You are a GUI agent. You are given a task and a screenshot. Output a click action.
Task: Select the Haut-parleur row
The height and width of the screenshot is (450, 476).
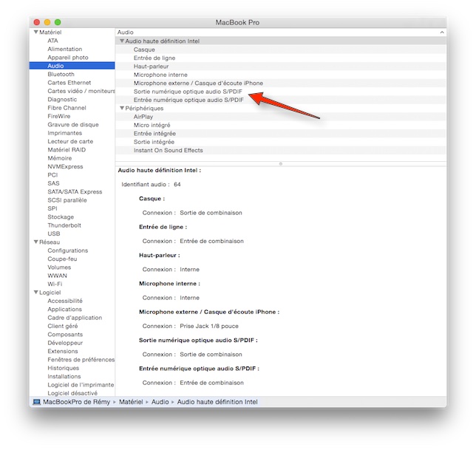tap(281, 67)
